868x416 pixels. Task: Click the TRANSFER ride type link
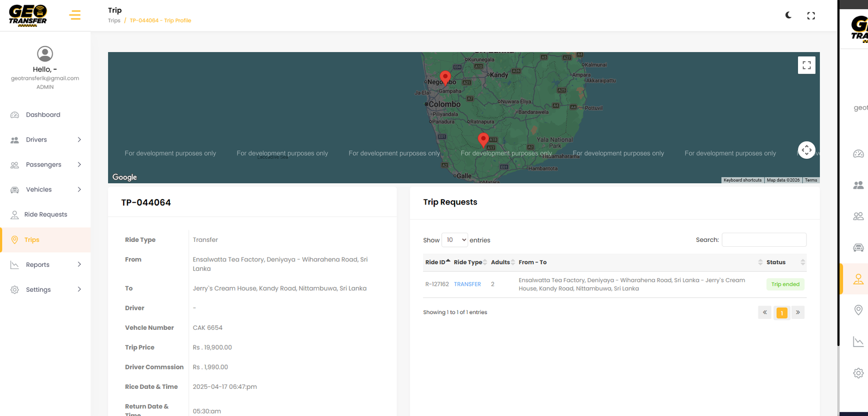click(467, 284)
